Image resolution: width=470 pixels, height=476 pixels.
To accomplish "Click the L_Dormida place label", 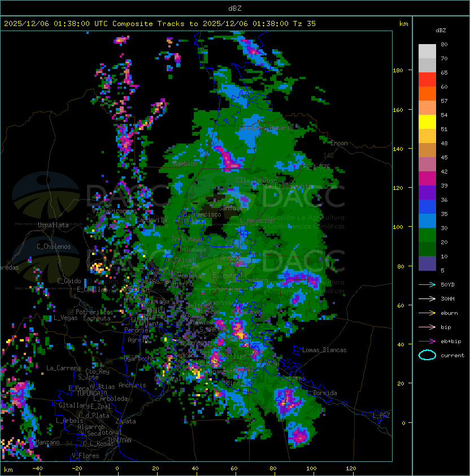I will [x=321, y=393].
